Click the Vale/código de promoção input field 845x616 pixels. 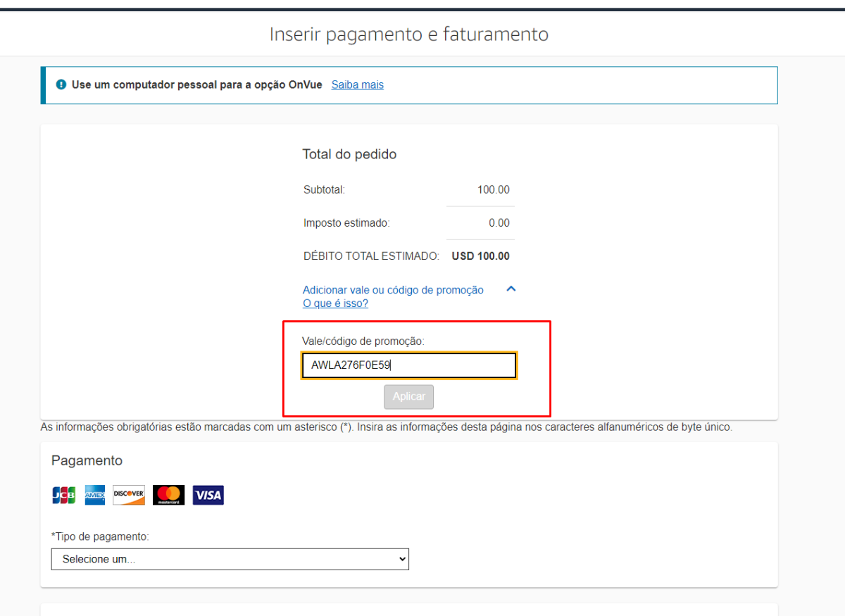pyautogui.click(x=408, y=365)
